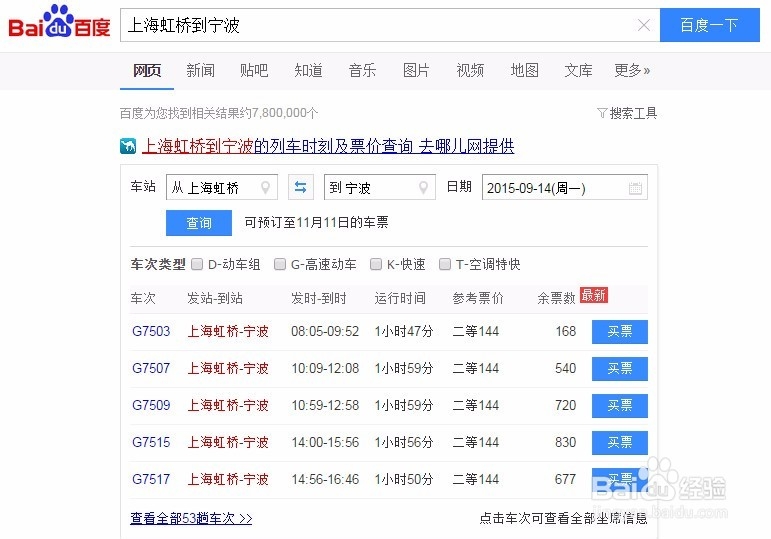771x539 pixels.
Task: Switch to the 新闻 tab
Action: click(x=200, y=71)
